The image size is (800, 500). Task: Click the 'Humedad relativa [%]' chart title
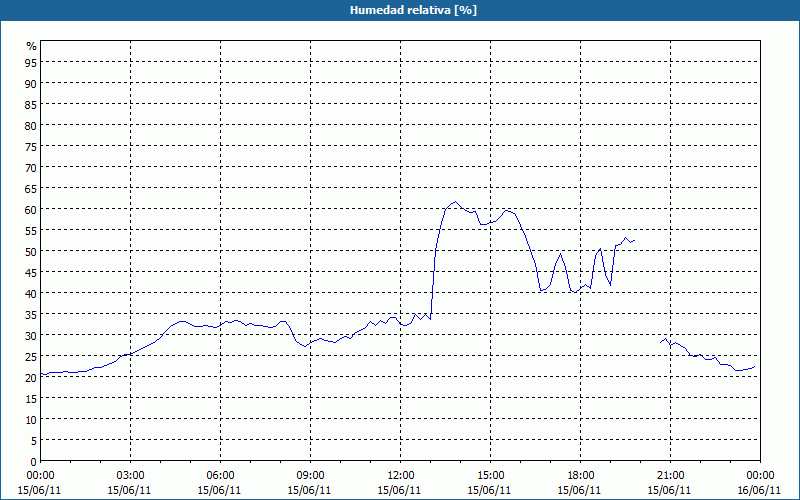(413, 10)
